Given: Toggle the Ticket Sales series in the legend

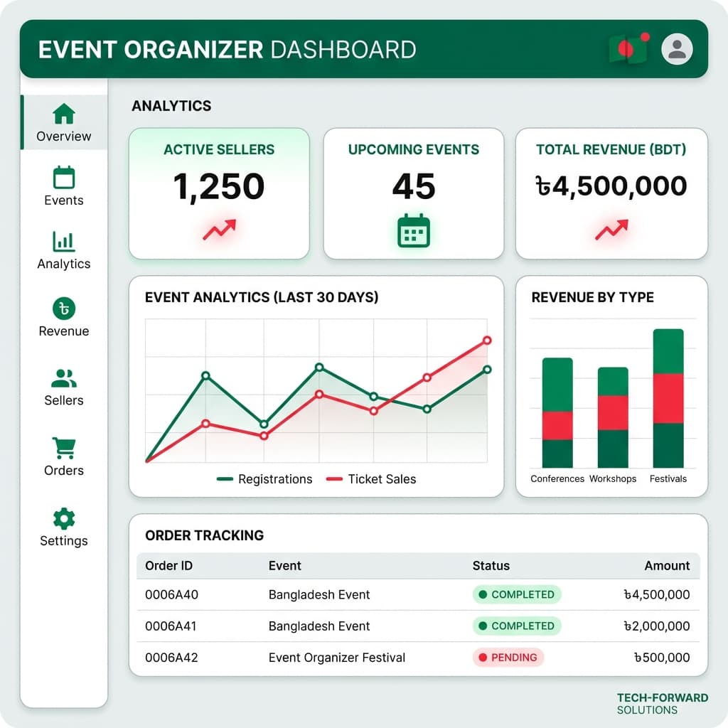Looking at the screenshot, I should 371,479.
